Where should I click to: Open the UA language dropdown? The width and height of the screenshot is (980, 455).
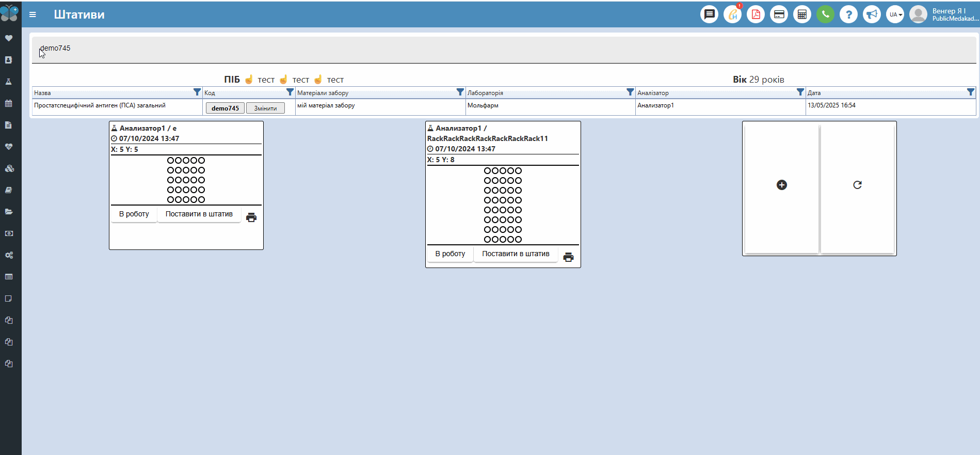coord(895,14)
